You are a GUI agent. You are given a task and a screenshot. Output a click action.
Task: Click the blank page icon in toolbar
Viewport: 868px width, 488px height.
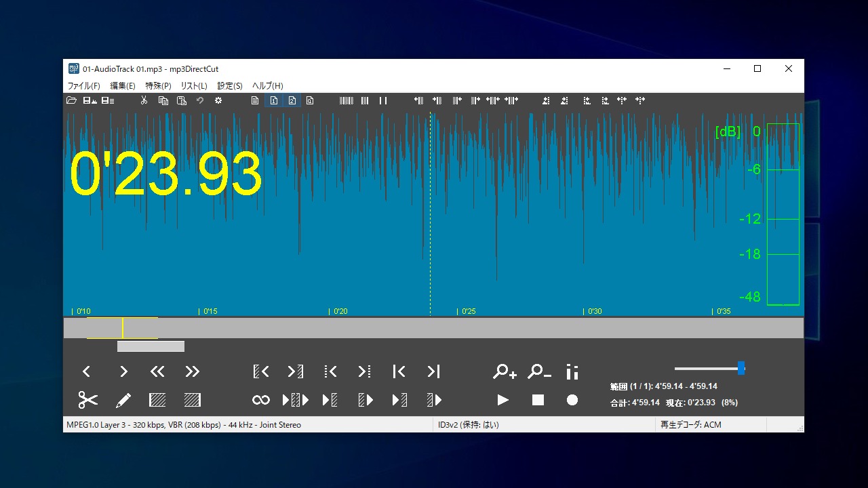[255, 100]
